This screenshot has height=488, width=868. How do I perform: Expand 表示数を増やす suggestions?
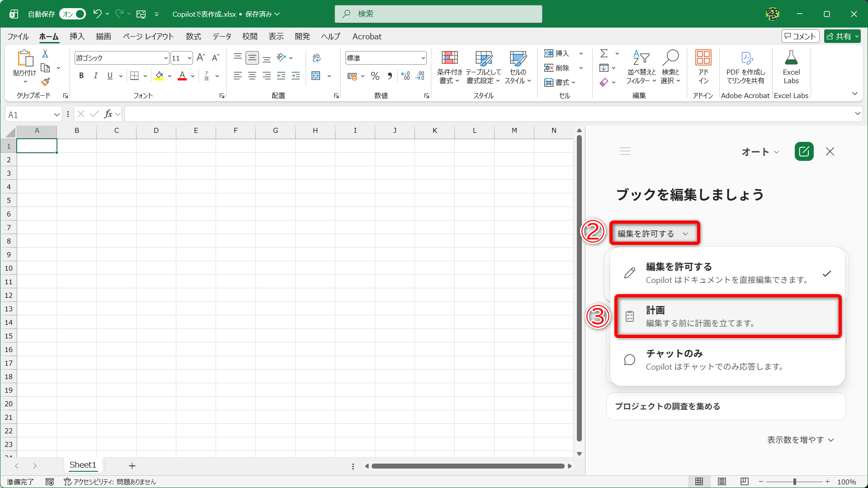800,440
